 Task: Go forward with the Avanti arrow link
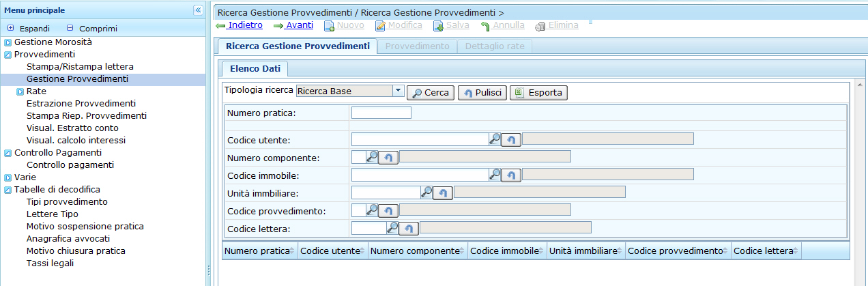coord(293,25)
